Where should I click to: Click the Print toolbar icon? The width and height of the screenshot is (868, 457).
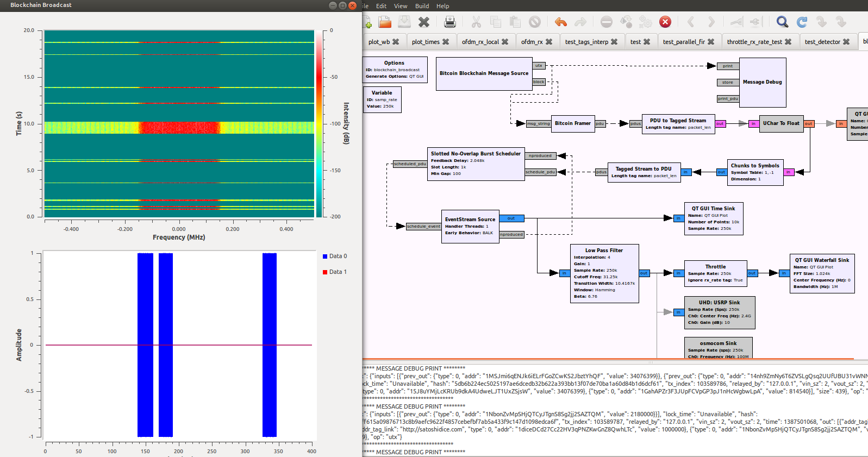click(x=450, y=22)
